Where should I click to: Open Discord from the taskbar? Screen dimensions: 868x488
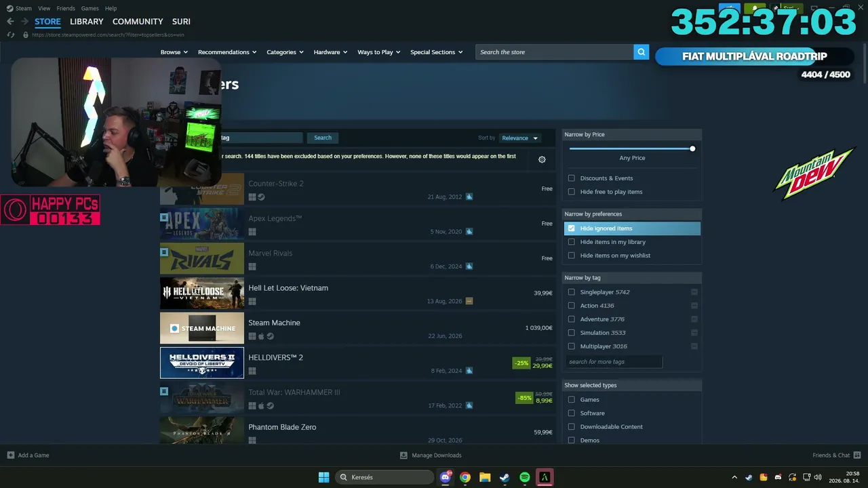pos(446,477)
